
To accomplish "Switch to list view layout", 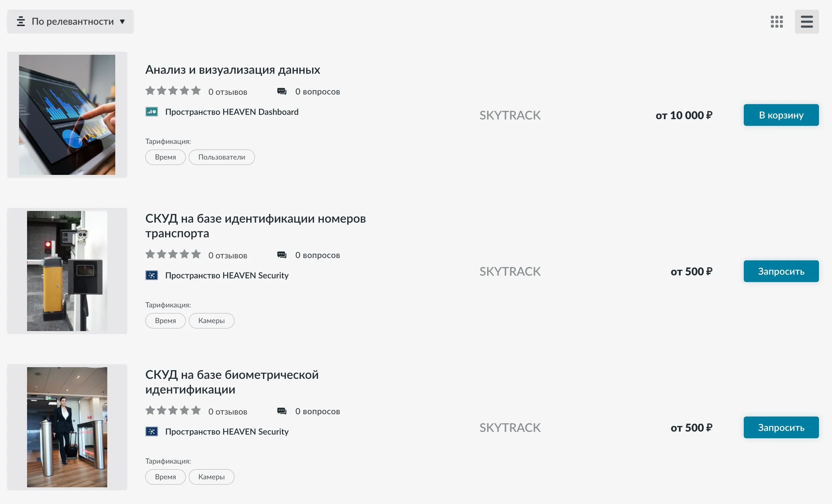I will [806, 22].
